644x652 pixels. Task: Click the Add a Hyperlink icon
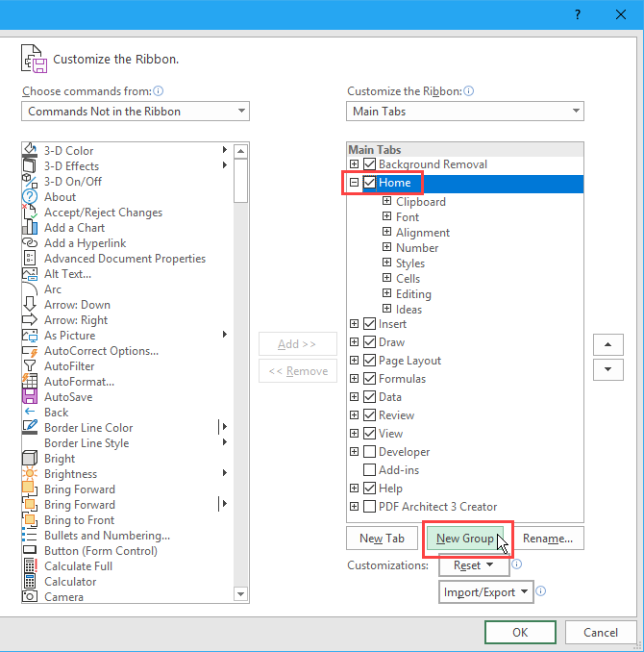tap(29, 242)
